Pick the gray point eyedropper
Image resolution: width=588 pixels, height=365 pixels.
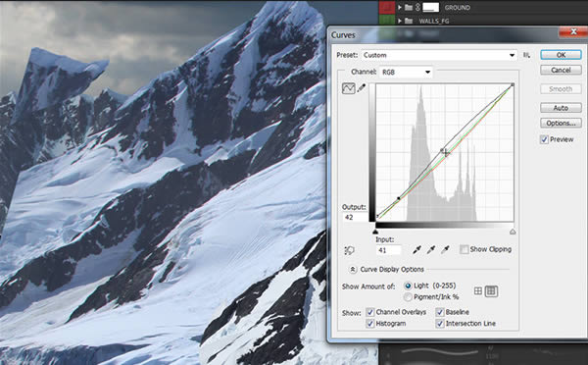point(431,250)
